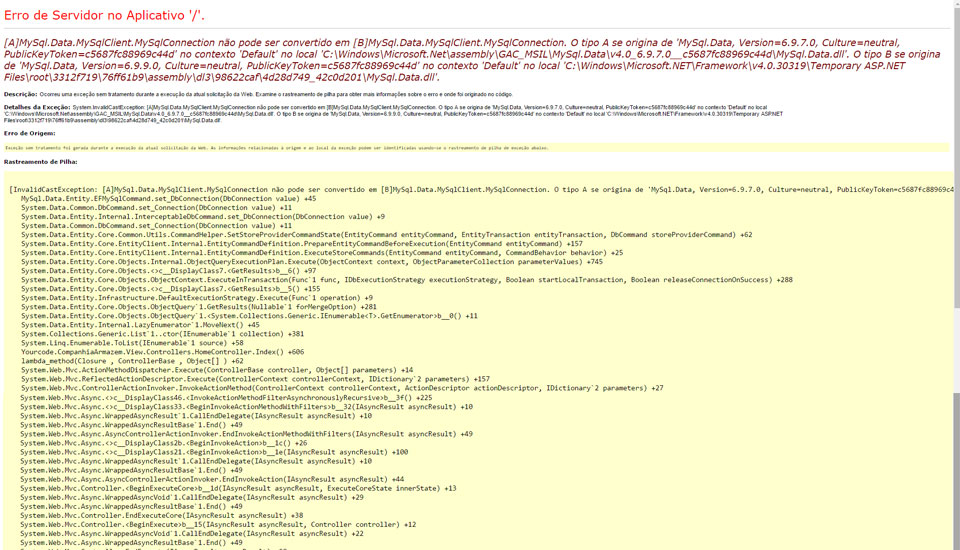Click the 'Erro de Servidor no Aplicativo' heading
Screen dimensions: 960x550
(x=104, y=16)
